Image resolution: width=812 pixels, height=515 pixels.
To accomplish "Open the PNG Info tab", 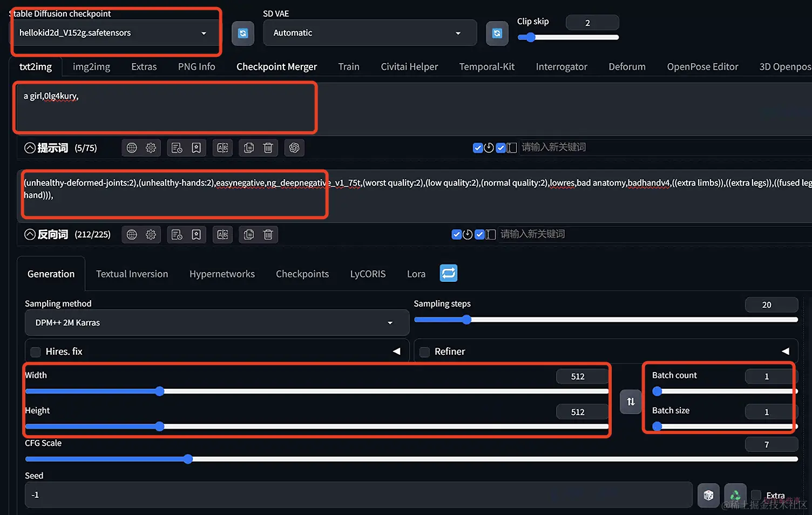I will (x=197, y=67).
